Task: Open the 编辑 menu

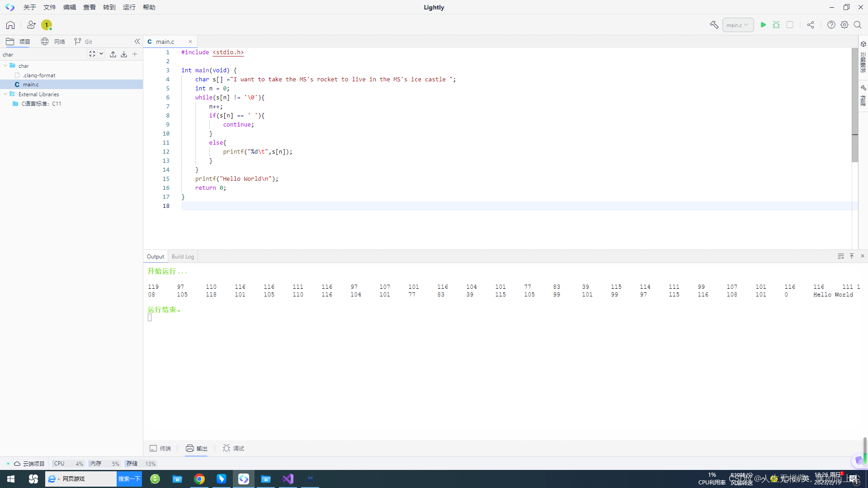Action: click(70, 7)
